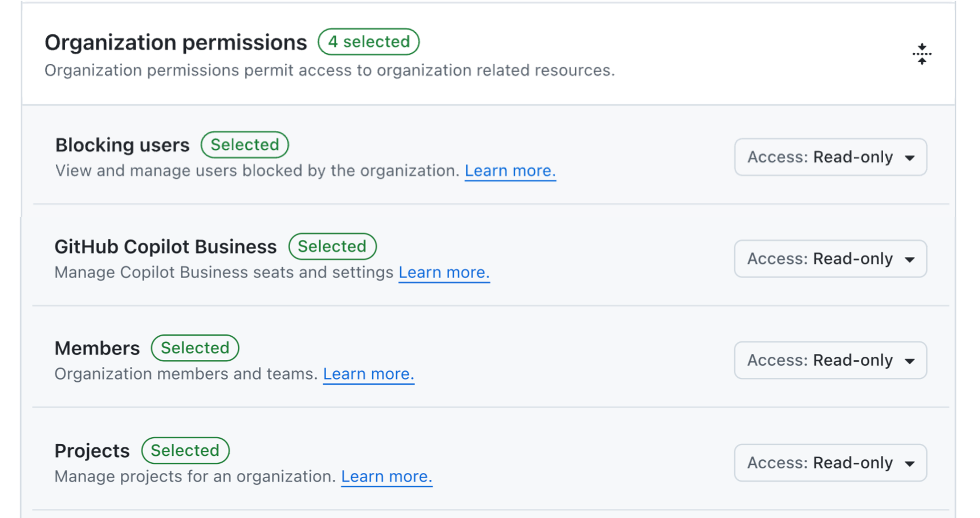Click the Organization permissions description text
Image resolution: width=980 pixels, height=518 pixels.
pyautogui.click(x=330, y=71)
